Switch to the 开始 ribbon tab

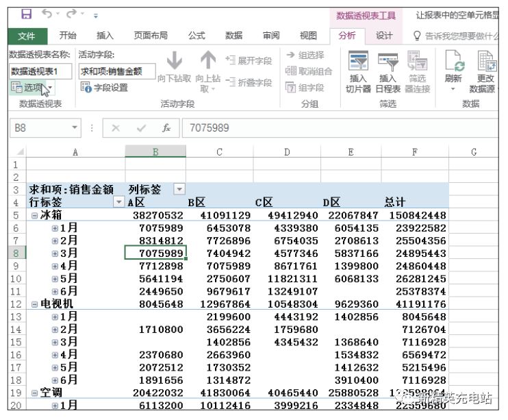point(68,36)
